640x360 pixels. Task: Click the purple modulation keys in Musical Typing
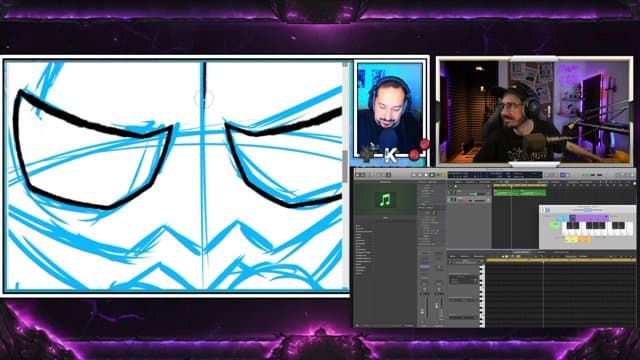pyautogui.click(x=589, y=218)
